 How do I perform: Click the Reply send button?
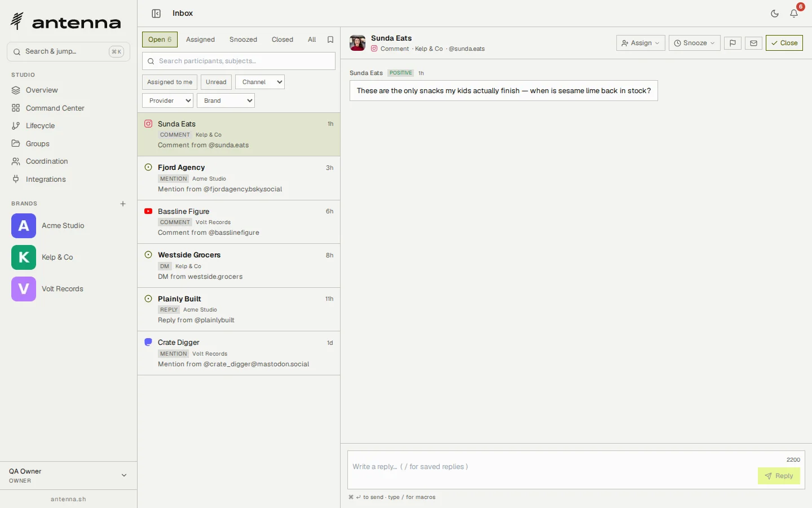pyautogui.click(x=779, y=476)
